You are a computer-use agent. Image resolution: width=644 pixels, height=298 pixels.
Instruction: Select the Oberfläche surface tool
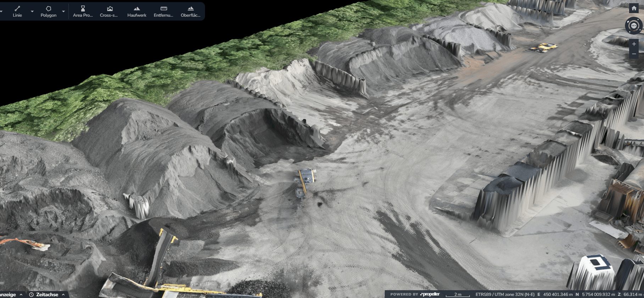tap(190, 11)
